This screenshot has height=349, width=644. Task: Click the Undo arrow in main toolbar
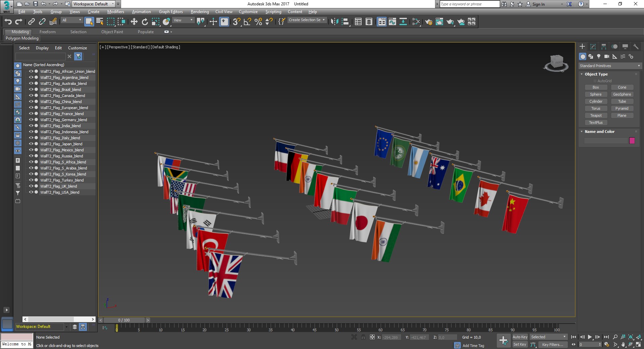(x=8, y=22)
